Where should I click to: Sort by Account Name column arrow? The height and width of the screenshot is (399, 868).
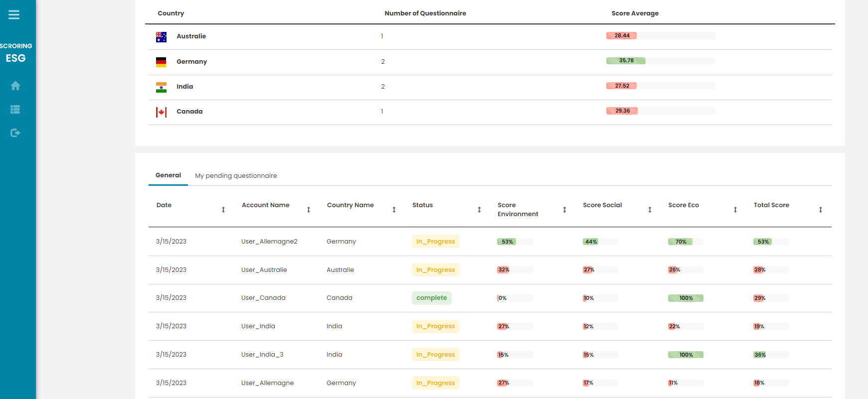pos(309,210)
